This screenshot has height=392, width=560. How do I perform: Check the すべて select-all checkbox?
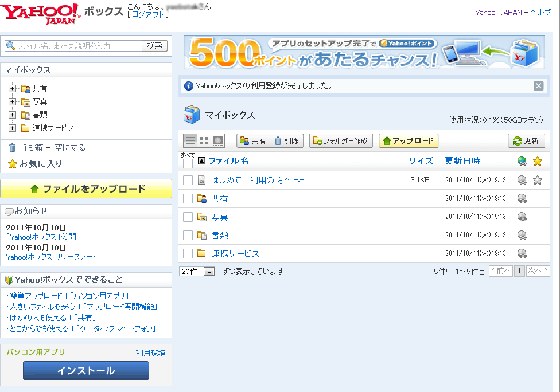coord(188,163)
